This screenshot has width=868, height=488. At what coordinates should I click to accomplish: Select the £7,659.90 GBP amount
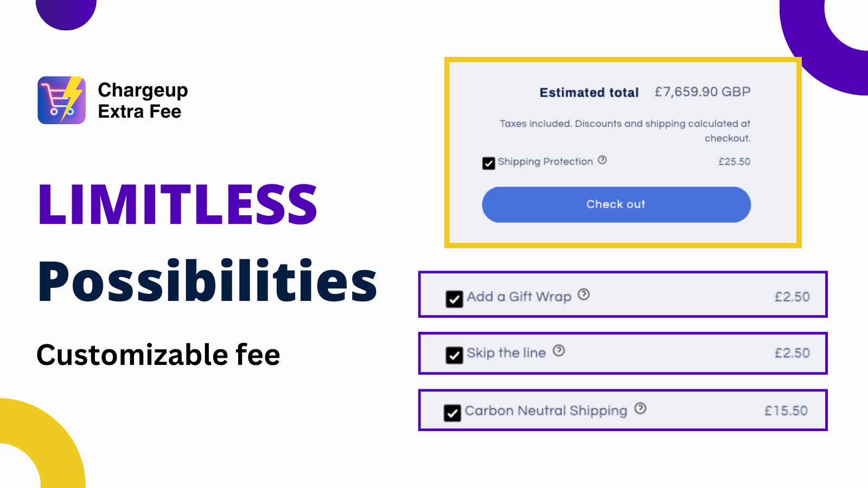pos(703,92)
